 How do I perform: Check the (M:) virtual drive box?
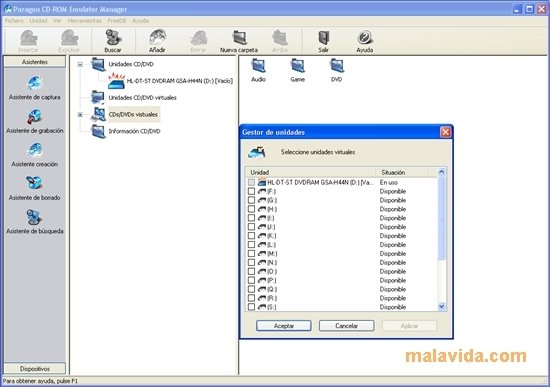(251, 253)
